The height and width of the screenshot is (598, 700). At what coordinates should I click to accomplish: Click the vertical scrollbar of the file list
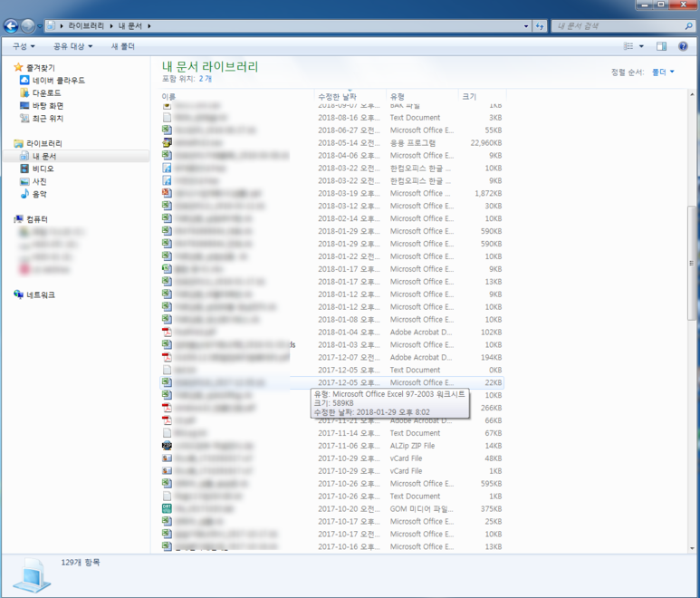coord(693,263)
